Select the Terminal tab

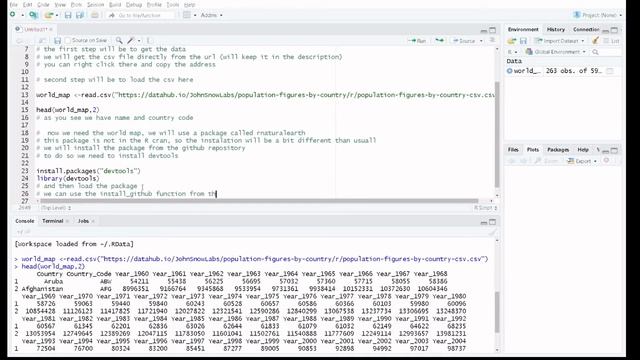point(53,221)
